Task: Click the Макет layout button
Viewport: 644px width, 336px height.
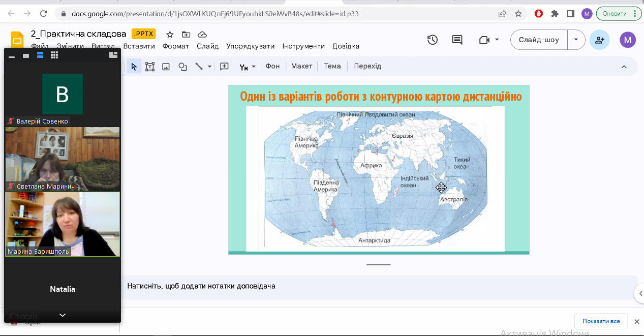Action: click(302, 66)
